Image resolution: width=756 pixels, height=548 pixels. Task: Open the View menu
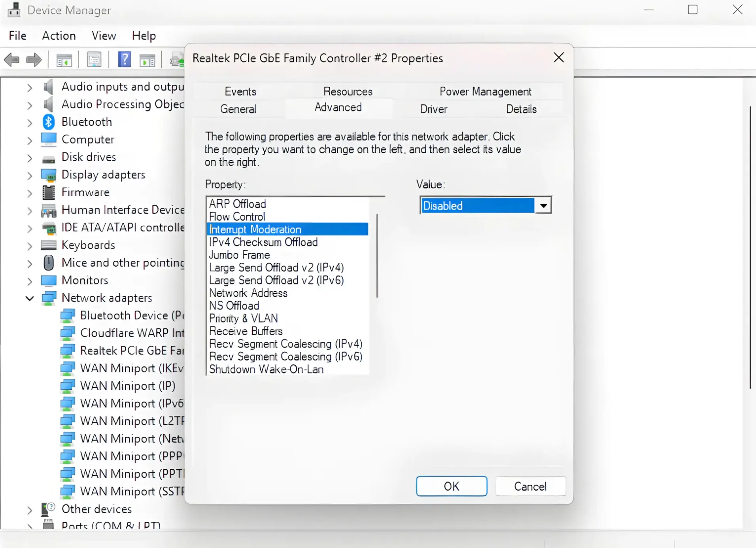[x=104, y=36]
